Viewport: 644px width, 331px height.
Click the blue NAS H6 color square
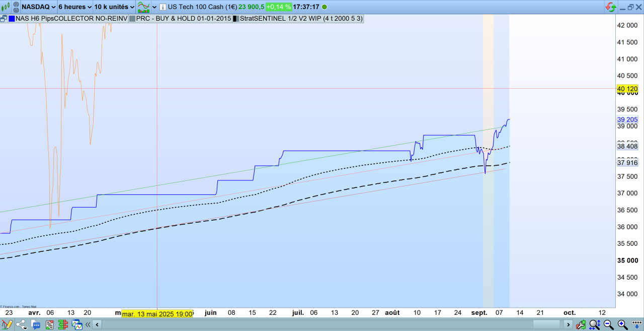[11, 19]
